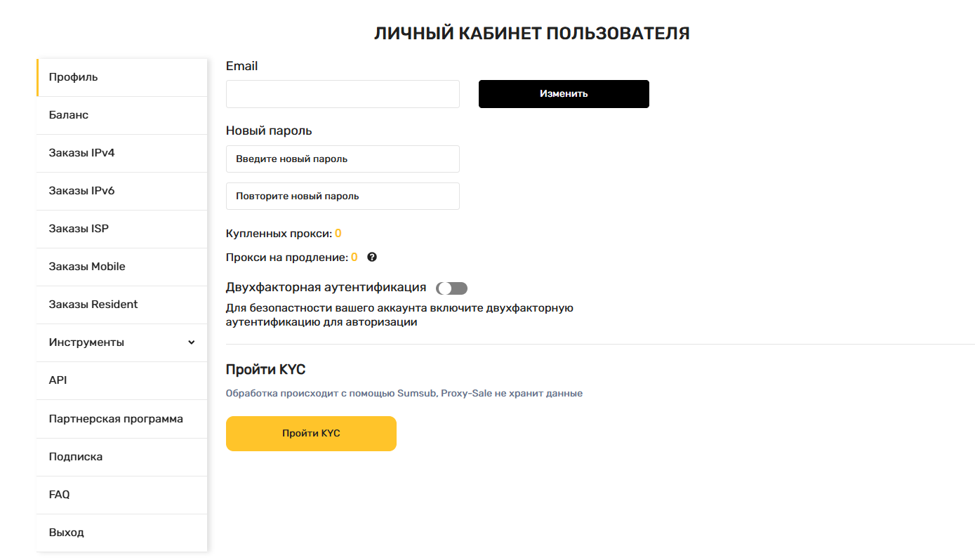975x560 pixels.
Task: Open the Баланс menu item
Action: click(x=122, y=115)
